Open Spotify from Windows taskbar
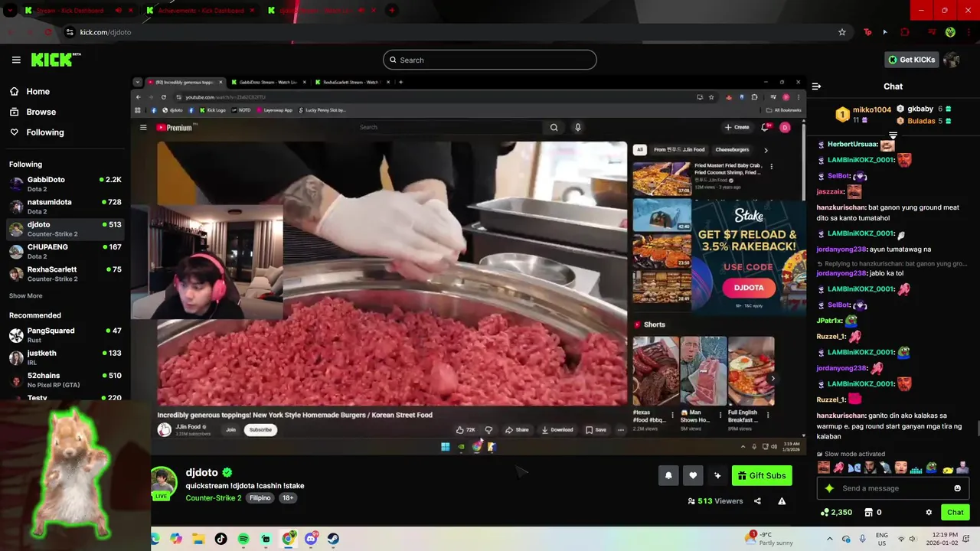 tap(243, 539)
